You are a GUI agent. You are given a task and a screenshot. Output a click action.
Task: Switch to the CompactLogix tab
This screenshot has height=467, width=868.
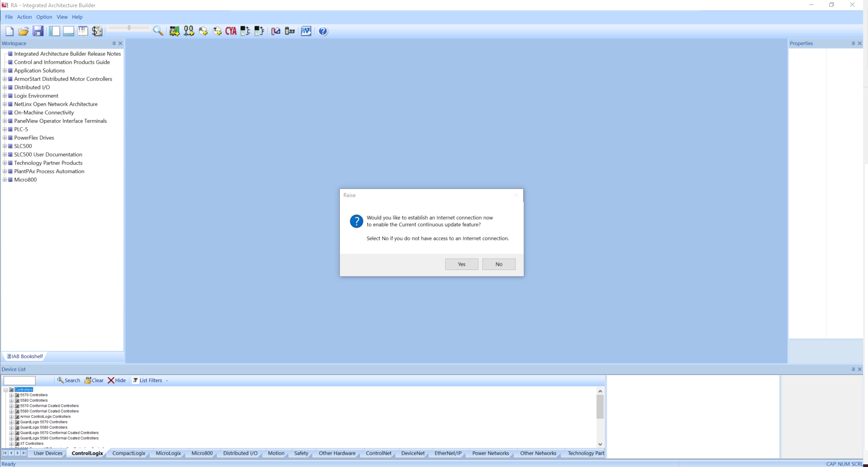(129, 453)
